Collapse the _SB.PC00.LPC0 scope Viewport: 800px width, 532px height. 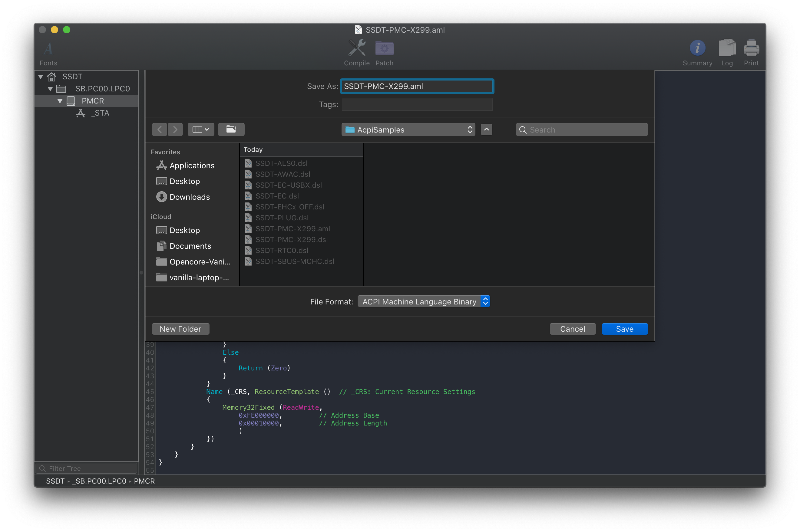pyautogui.click(x=50, y=89)
